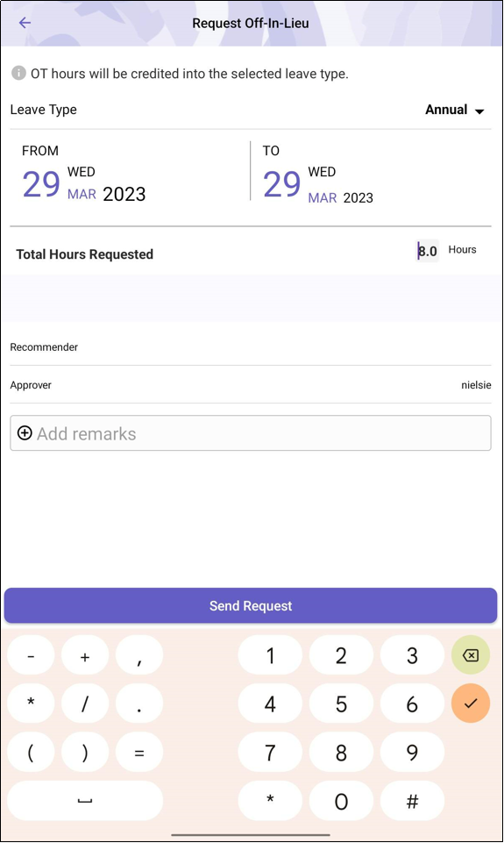
Task: Tap the Add remarks text field
Action: [x=251, y=432]
